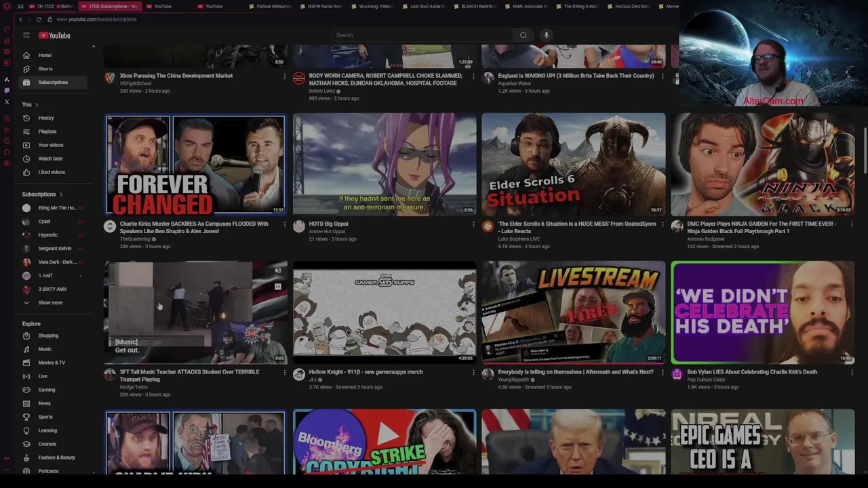Screen dimensions: 868x488
Task: Reload the page in browser toolbar
Action: coord(39,19)
